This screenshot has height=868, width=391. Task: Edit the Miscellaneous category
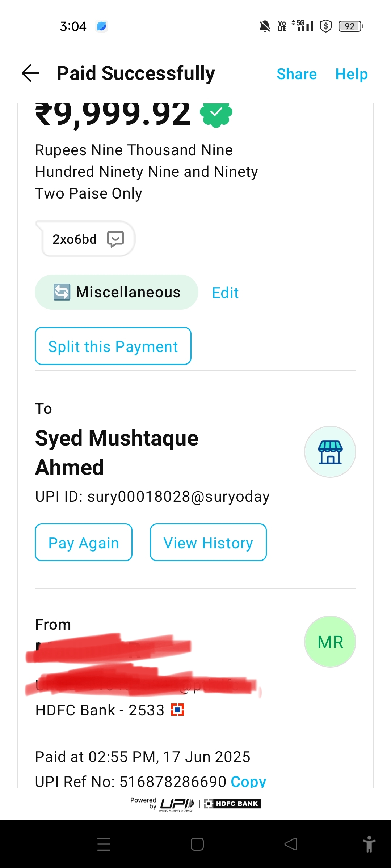225,293
